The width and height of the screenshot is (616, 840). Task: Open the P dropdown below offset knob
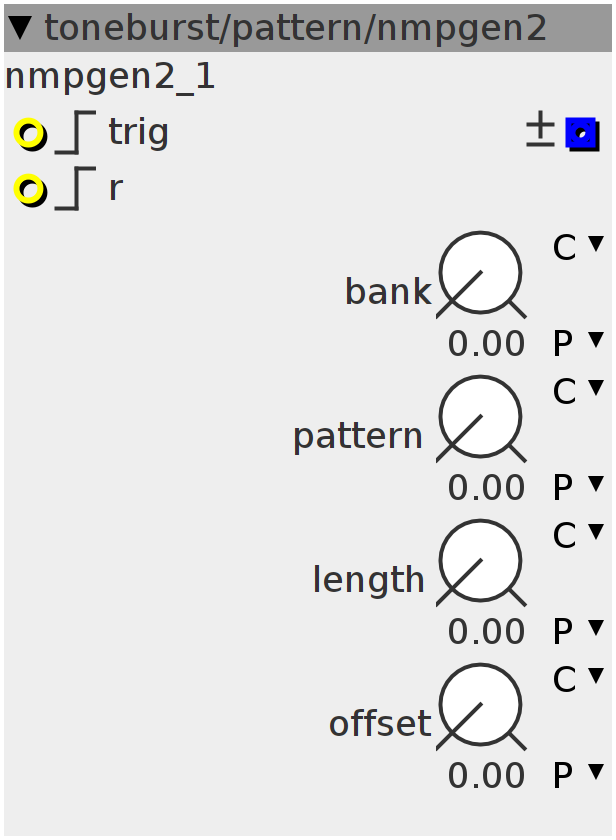[578, 775]
